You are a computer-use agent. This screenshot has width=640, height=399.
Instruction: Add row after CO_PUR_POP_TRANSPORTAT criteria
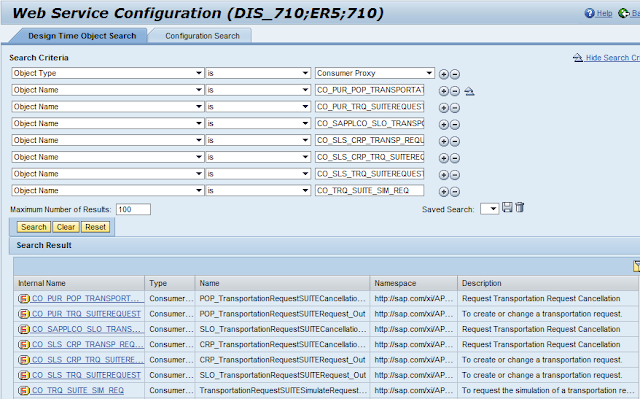(444, 91)
